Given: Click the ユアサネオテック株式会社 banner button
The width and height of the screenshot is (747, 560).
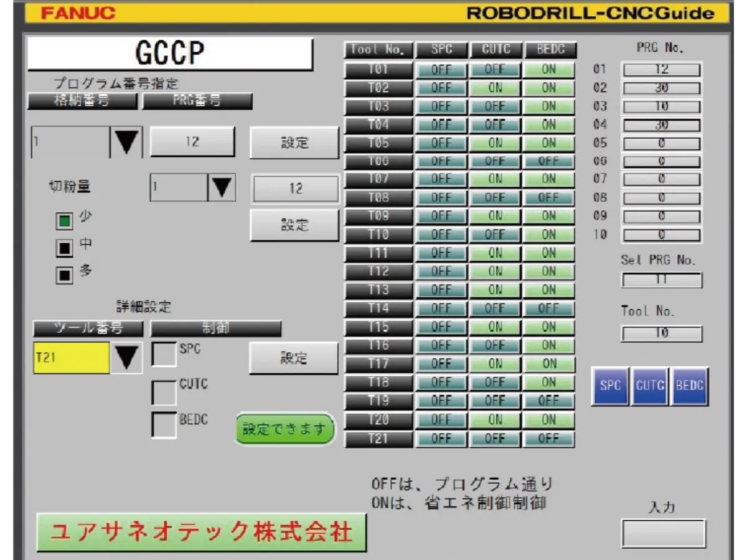Looking at the screenshot, I should click(201, 533).
